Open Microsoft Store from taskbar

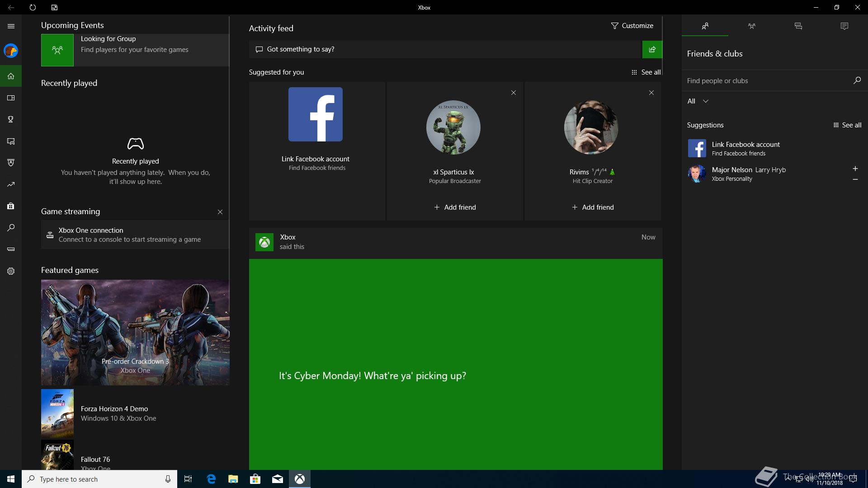(x=255, y=479)
